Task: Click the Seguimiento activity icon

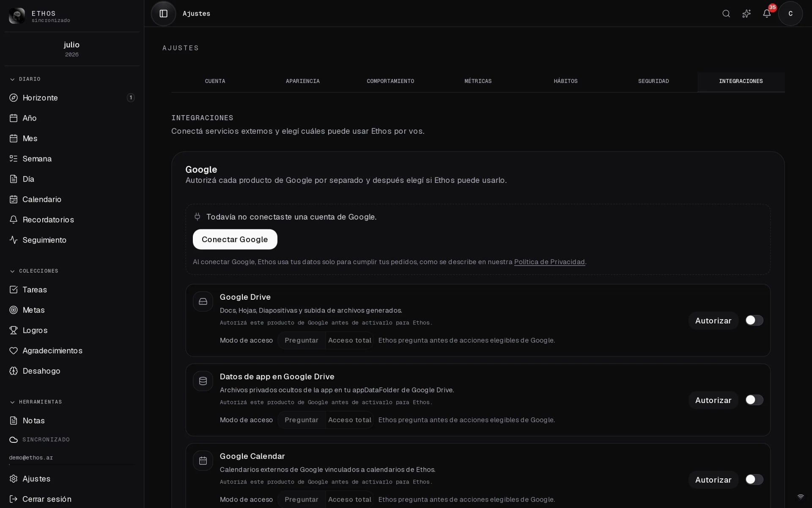Action: [14, 240]
